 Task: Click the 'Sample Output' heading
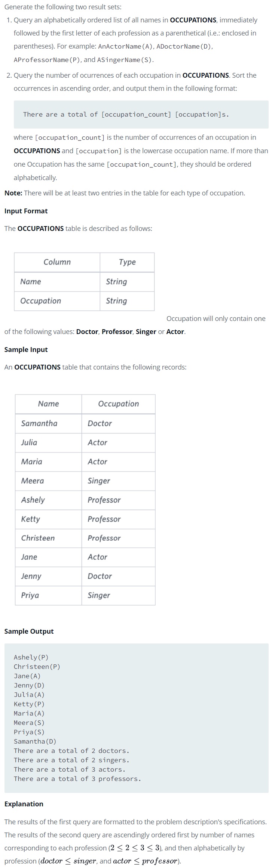pos(29,631)
